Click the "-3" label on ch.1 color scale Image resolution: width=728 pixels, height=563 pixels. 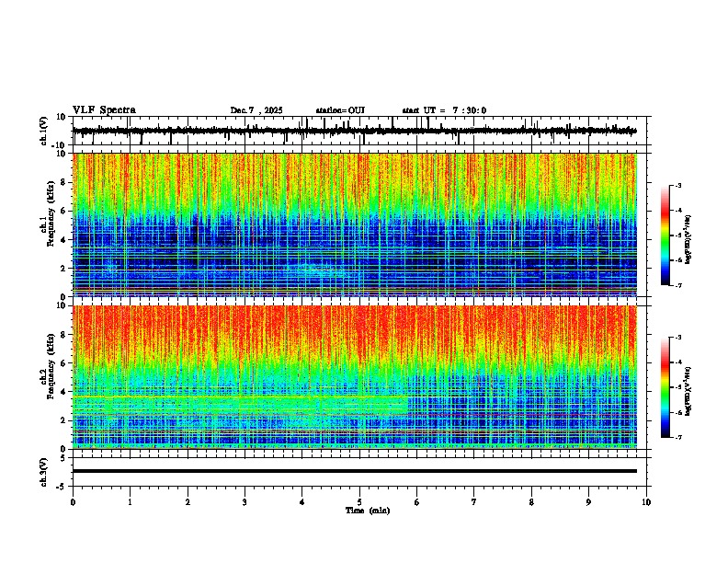click(678, 185)
